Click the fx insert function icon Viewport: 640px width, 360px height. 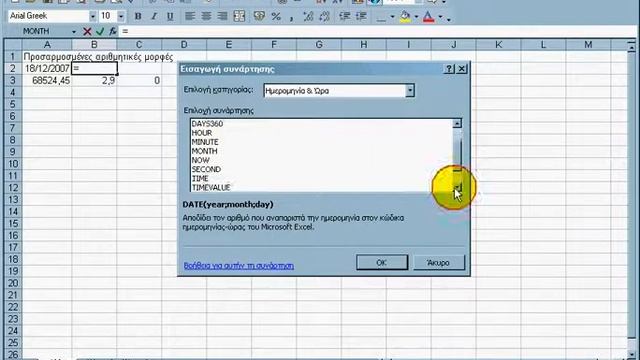coord(112,31)
